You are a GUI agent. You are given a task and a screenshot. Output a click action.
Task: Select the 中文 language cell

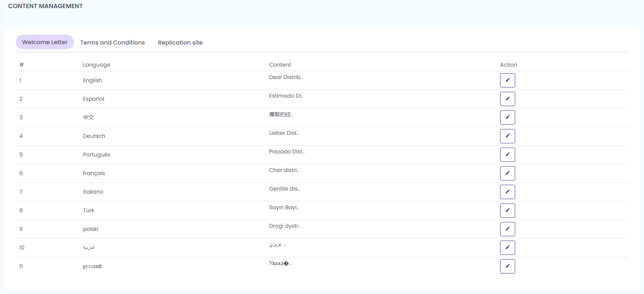point(89,117)
